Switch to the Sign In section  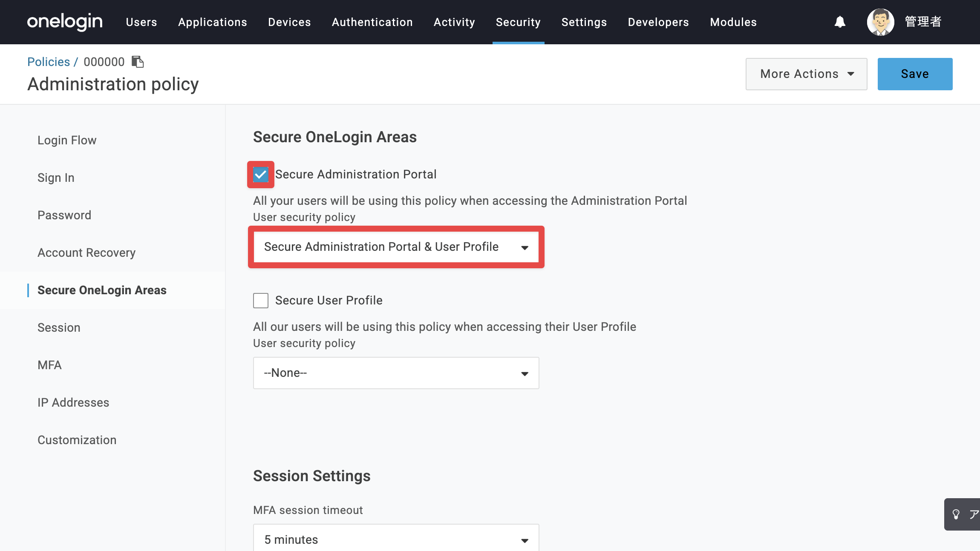coord(56,178)
